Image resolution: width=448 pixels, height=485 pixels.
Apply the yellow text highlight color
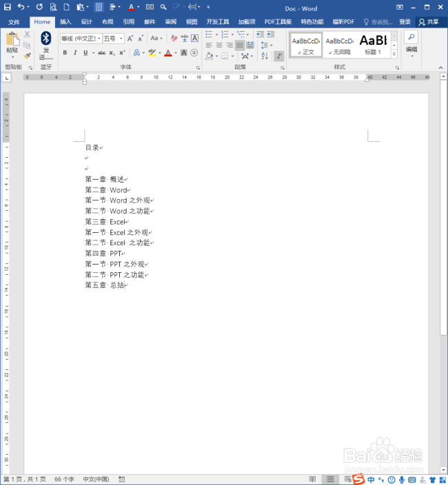(152, 53)
